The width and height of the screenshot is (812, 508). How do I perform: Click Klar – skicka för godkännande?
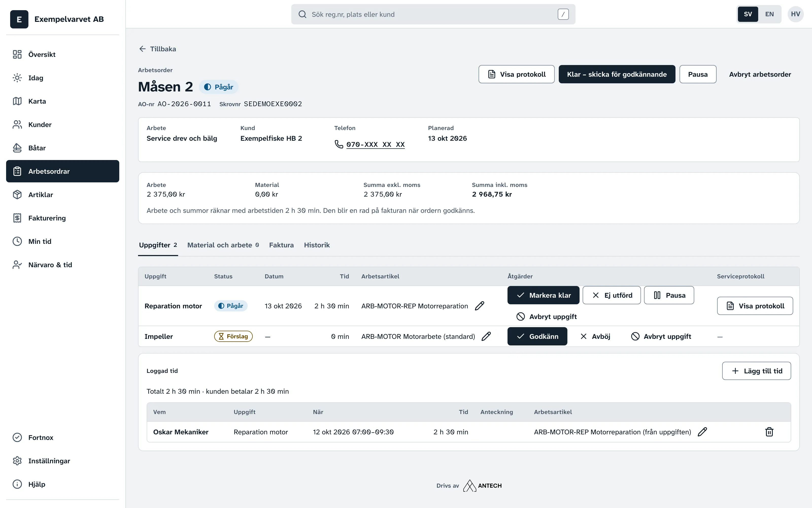617,74
